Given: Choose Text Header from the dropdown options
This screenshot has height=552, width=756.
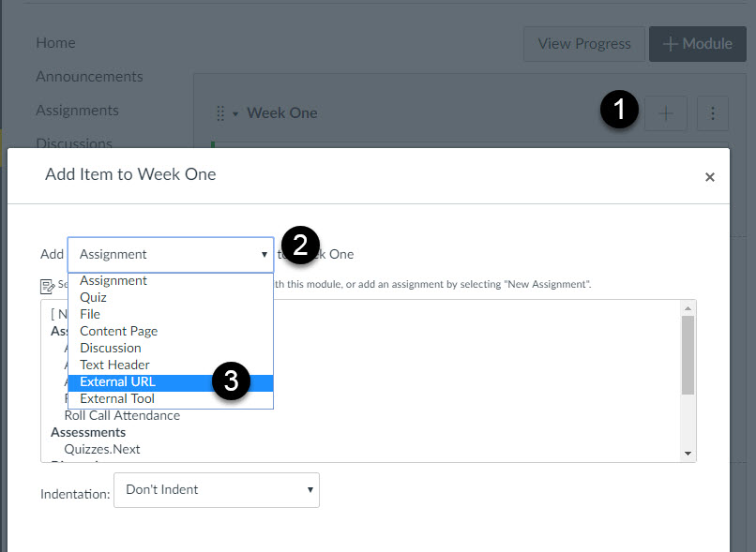Looking at the screenshot, I should pos(114,365).
